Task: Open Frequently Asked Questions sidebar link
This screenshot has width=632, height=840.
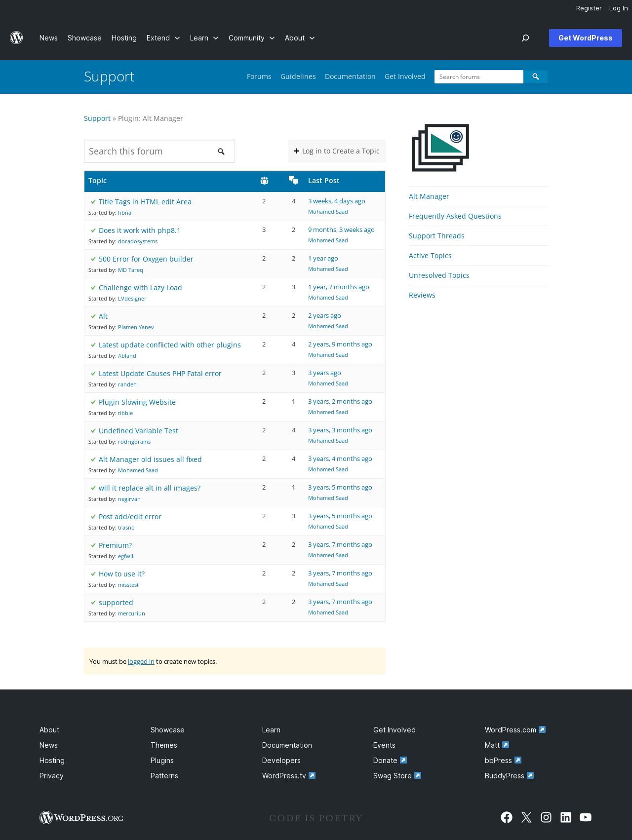Action: point(455,216)
